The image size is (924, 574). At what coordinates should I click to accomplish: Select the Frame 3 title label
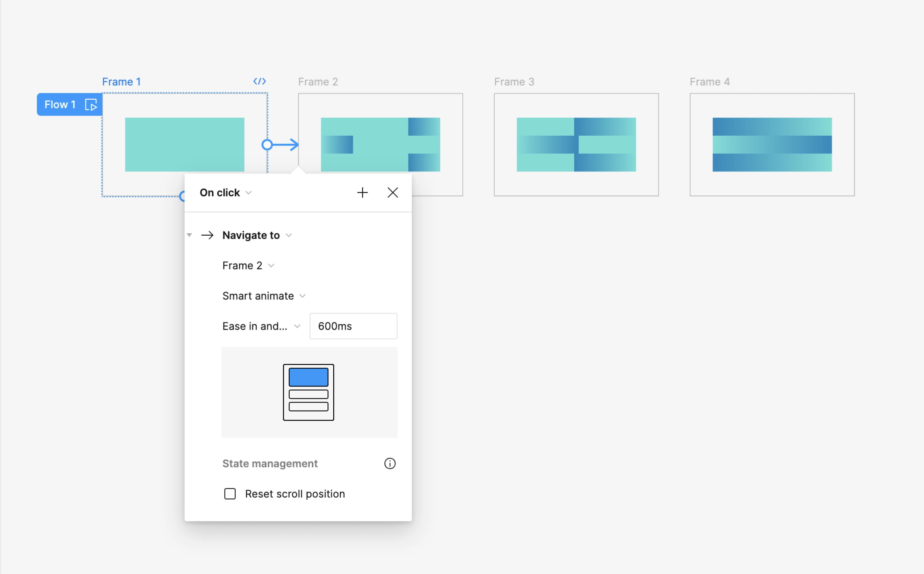tap(514, 82)
